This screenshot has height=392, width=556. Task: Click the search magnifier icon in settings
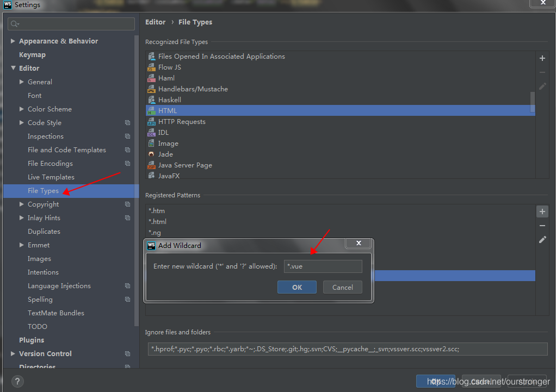pos(15,24)
